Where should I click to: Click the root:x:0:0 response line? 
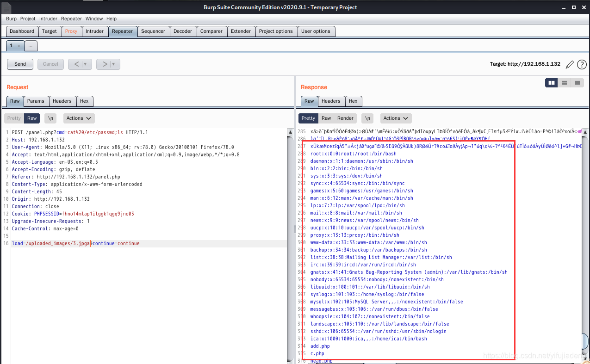pos(354,154)
